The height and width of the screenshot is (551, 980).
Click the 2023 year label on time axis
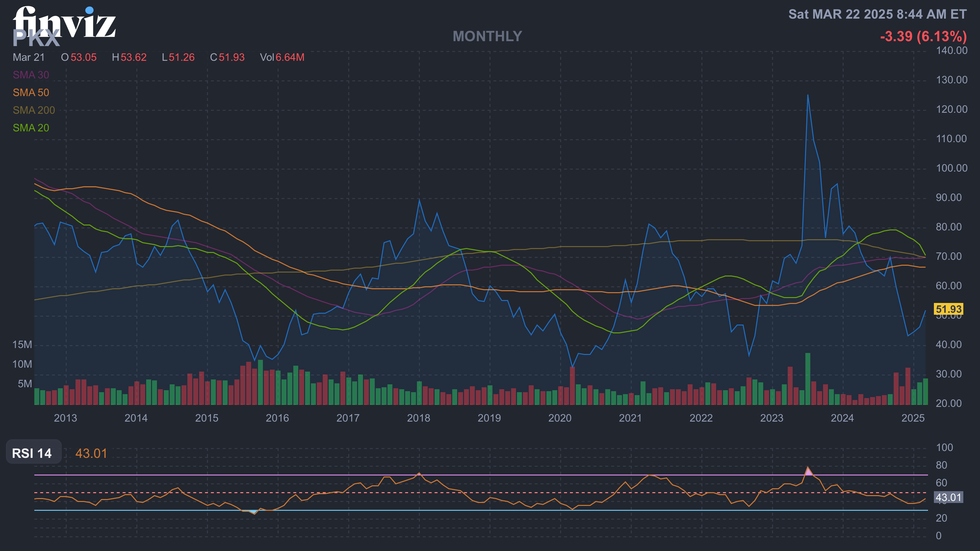(771, 418)
